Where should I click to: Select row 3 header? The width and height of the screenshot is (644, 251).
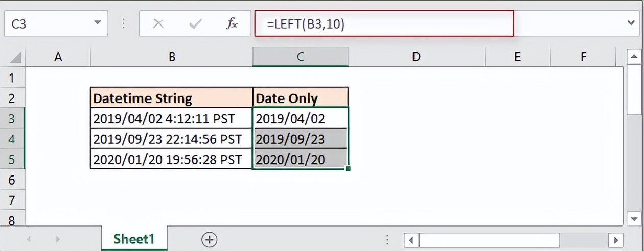(x=12, y=119)
